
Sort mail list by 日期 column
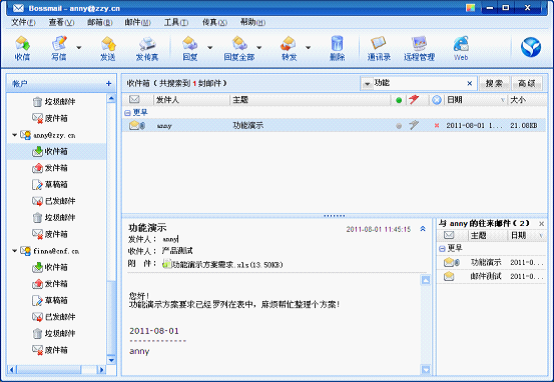coord(475,100)
